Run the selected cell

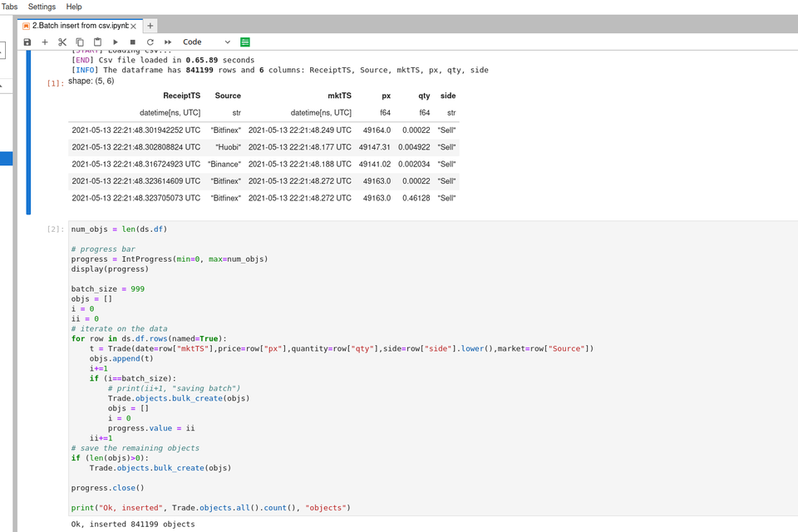point(116,42)
